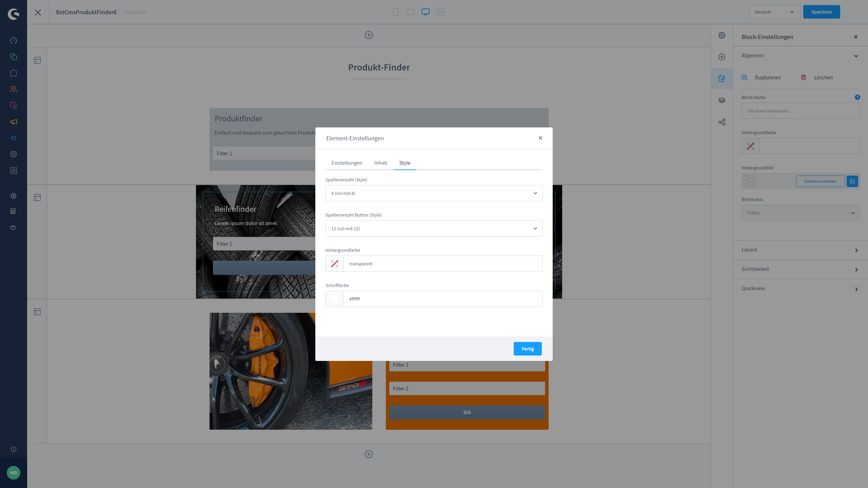Image resolution: width=868 pixels, height=488 pixels.
Task: Select the third section layout icon
Action: (37, 312)
